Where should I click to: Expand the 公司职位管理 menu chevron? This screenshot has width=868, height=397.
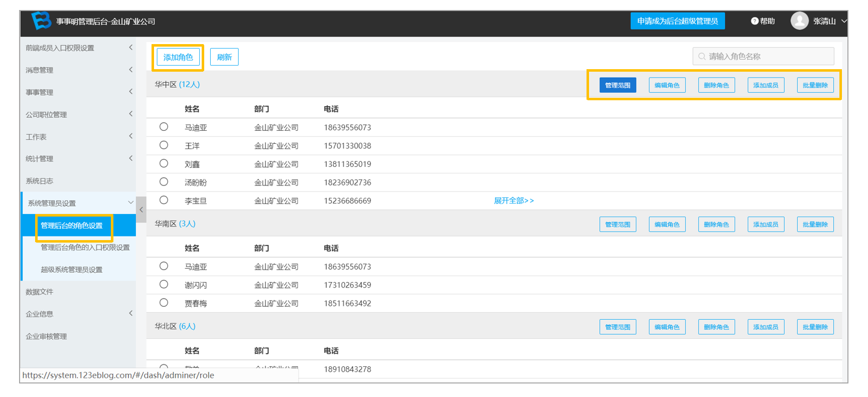point(130,114)
